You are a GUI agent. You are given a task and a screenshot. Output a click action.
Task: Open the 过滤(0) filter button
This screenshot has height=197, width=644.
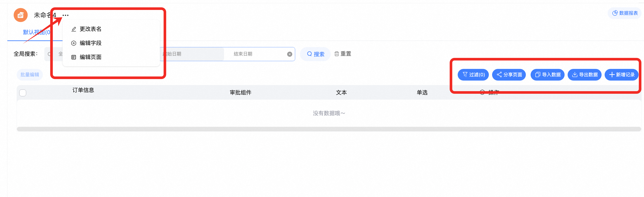473,75
